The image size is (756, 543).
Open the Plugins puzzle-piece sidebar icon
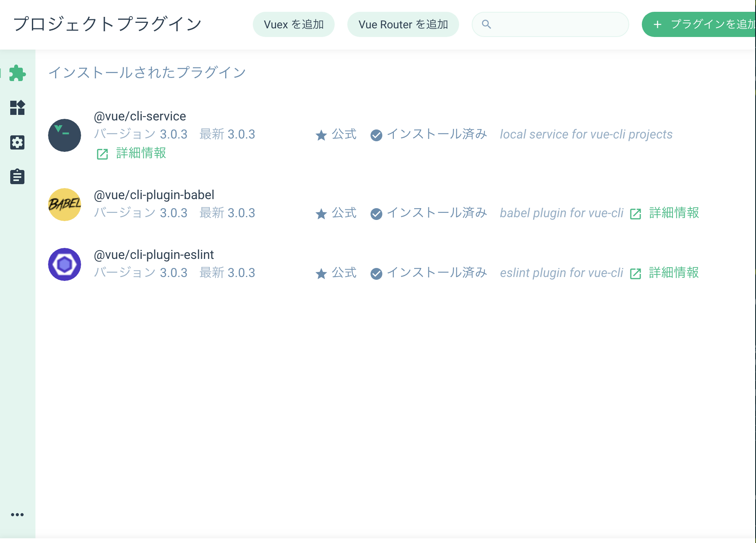(x=17, y=73)
